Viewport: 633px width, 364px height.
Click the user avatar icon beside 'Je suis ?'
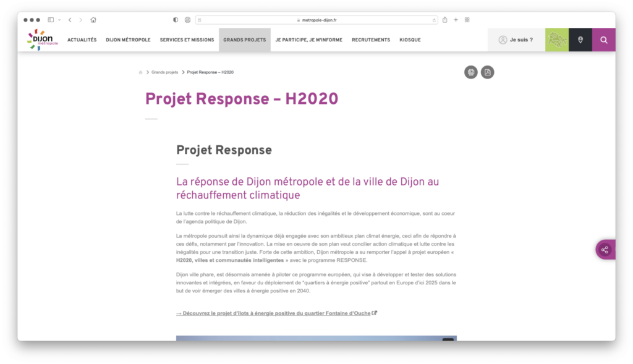click(503, 40)
